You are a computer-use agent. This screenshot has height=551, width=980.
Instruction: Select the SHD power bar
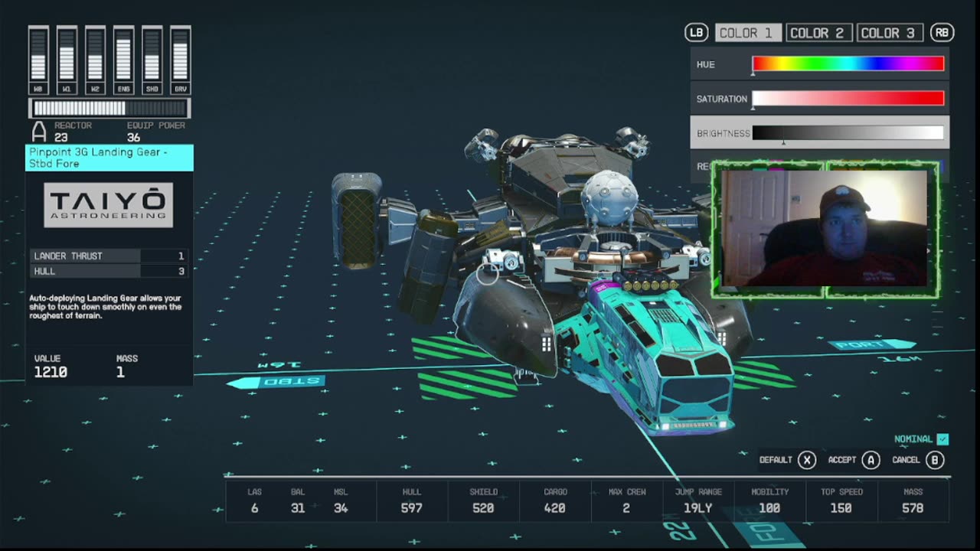pyautogui.click(x=152, y=59)
